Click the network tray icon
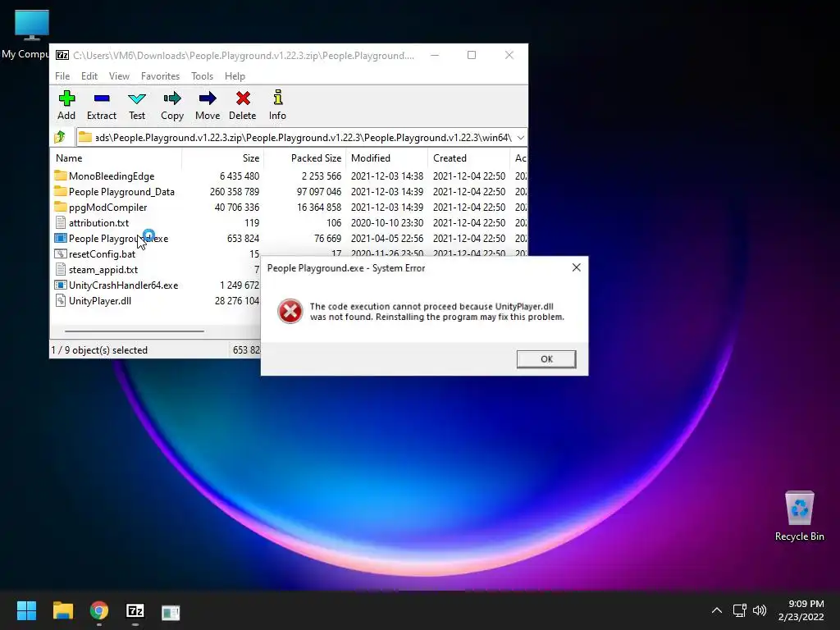The image size is (840, 630). [x=739, y=610]
